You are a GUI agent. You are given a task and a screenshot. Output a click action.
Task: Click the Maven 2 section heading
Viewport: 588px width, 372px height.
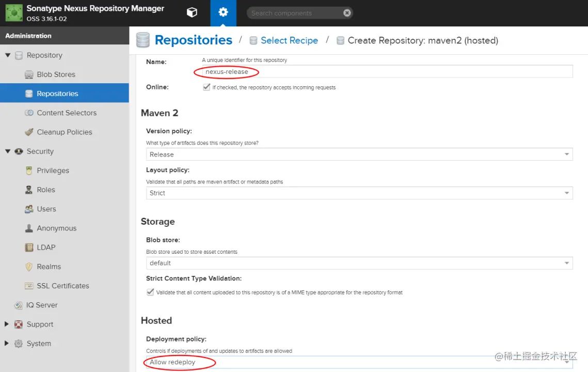click(x=160, y=113)
